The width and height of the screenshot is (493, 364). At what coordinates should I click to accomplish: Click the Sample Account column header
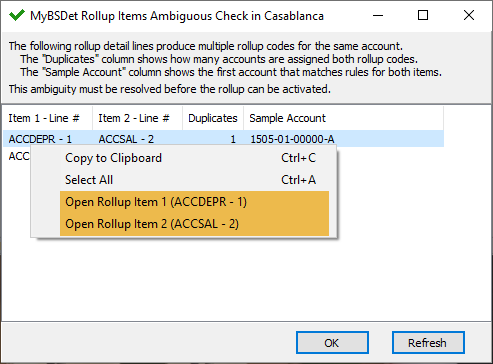344,118
